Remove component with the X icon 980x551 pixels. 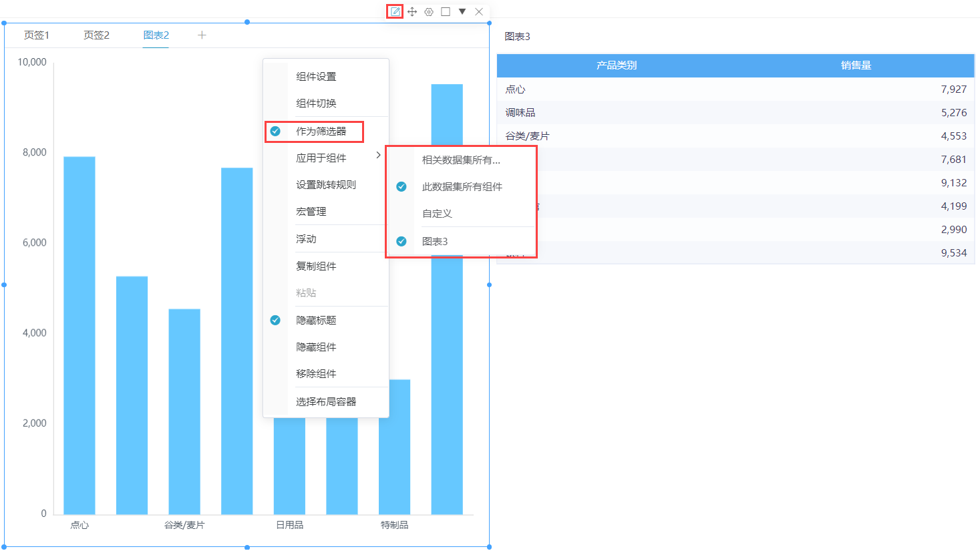479,11
